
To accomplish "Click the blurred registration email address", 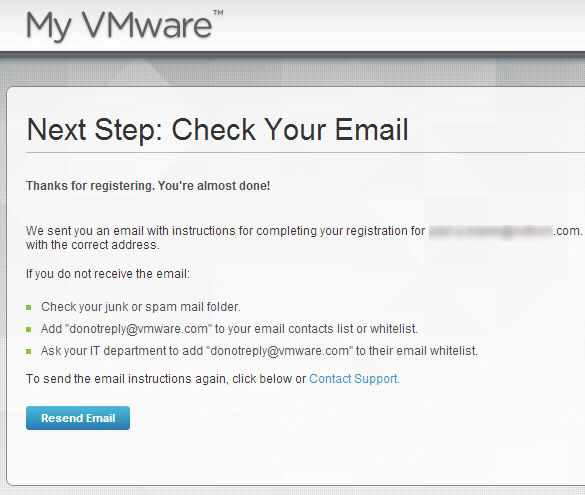I will (490, 231).
